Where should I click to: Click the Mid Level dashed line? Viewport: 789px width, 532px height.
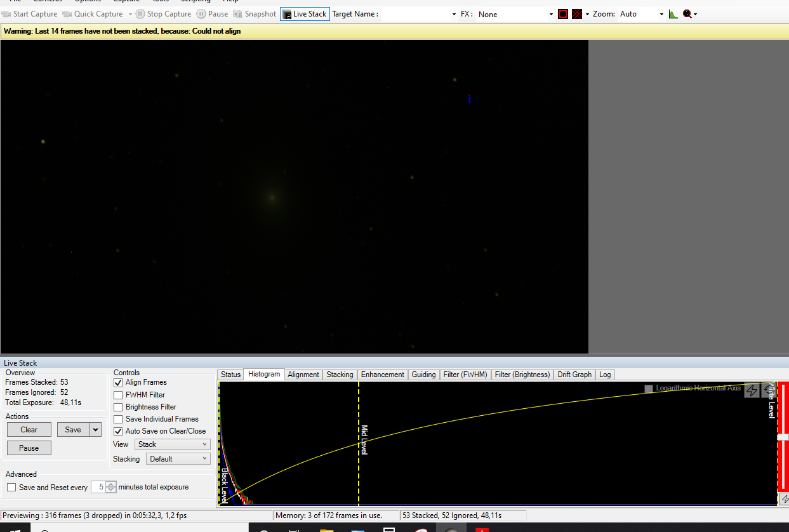coord(359,443)
